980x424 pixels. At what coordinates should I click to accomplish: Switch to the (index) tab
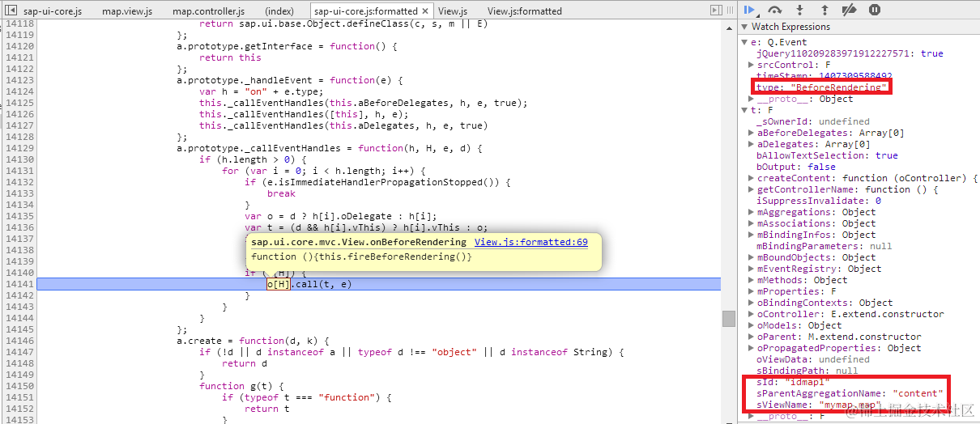[279, 11]
